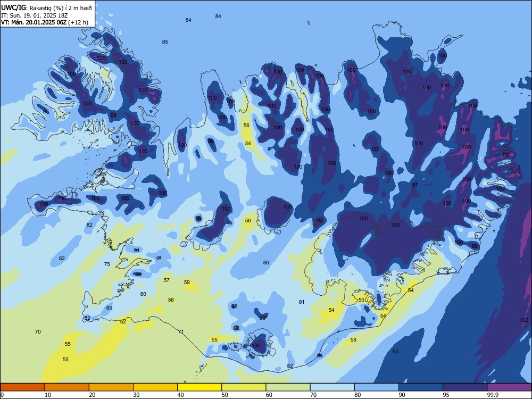Click the map value '86'
Image resolution: width=532 pixels, height=399 pixels.
(x=266, y=262)
